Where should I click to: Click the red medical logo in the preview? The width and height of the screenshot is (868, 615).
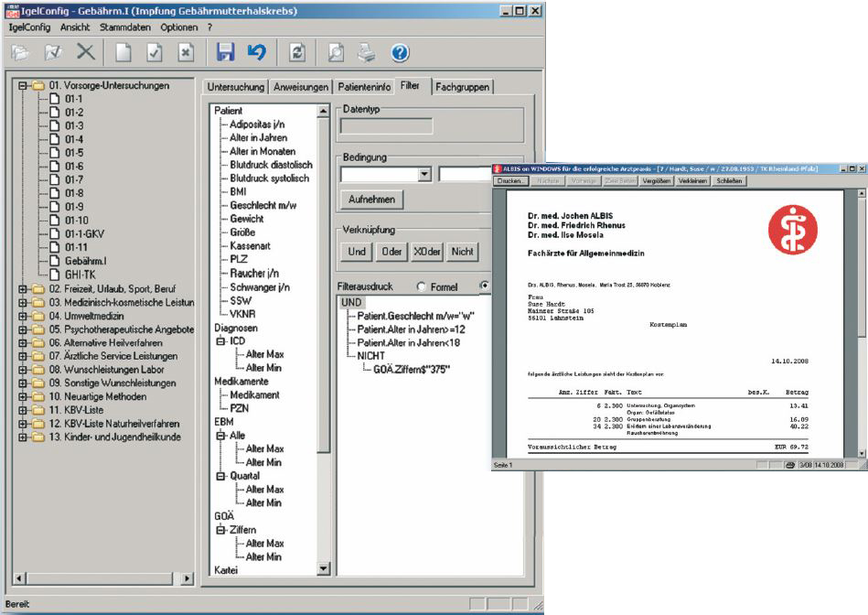[x=793, y=230]
